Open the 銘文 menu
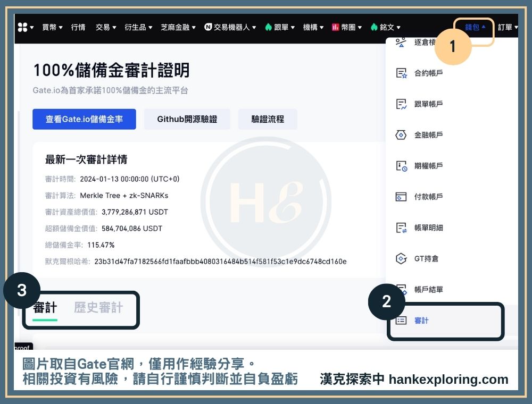 (390, 27)
